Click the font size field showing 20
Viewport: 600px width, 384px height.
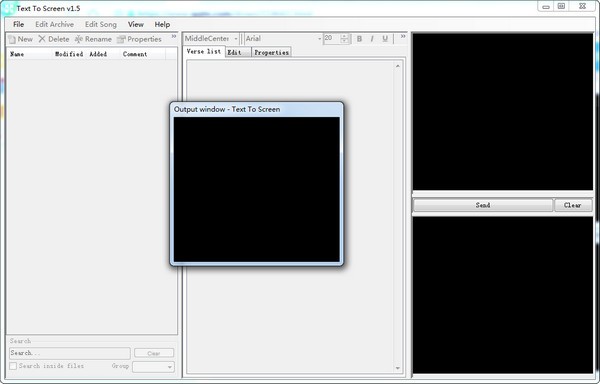[332, 39]
